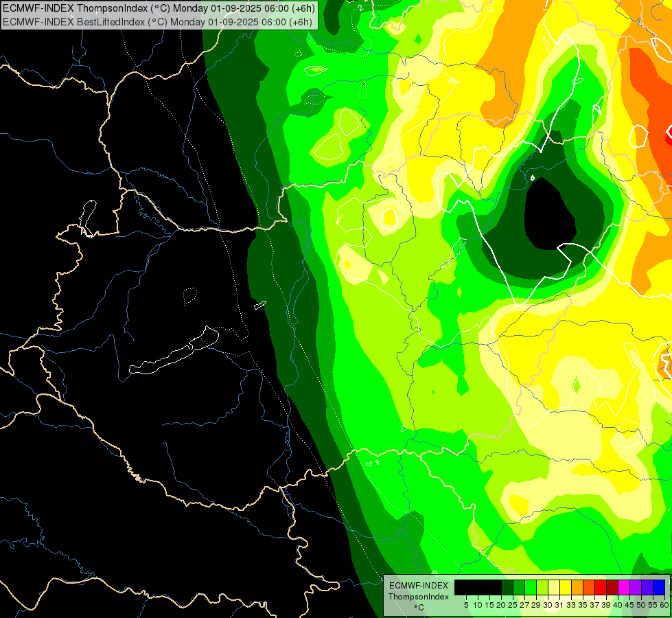
Task: Click the legend tick value '27'
Action: (x=524, y=605)
